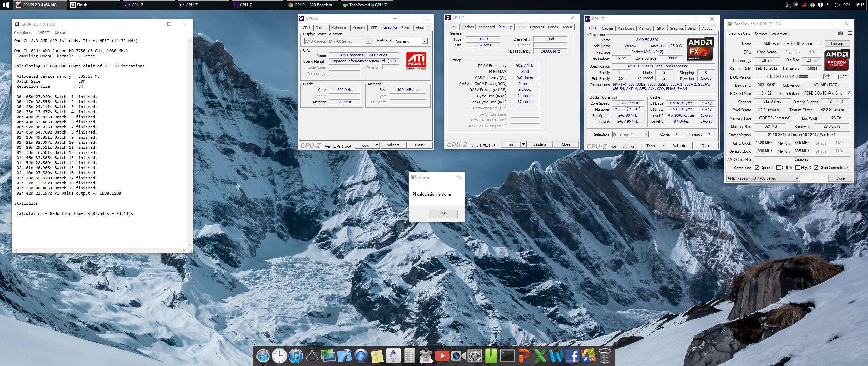
Task: Open the Sticky Notes icon in dock
Action: [x=377, y=356]
